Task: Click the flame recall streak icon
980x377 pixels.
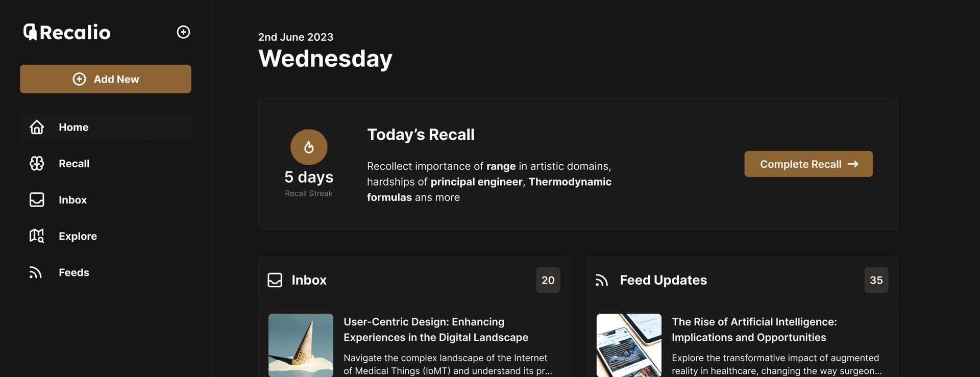Action: (x=309, y=147)
